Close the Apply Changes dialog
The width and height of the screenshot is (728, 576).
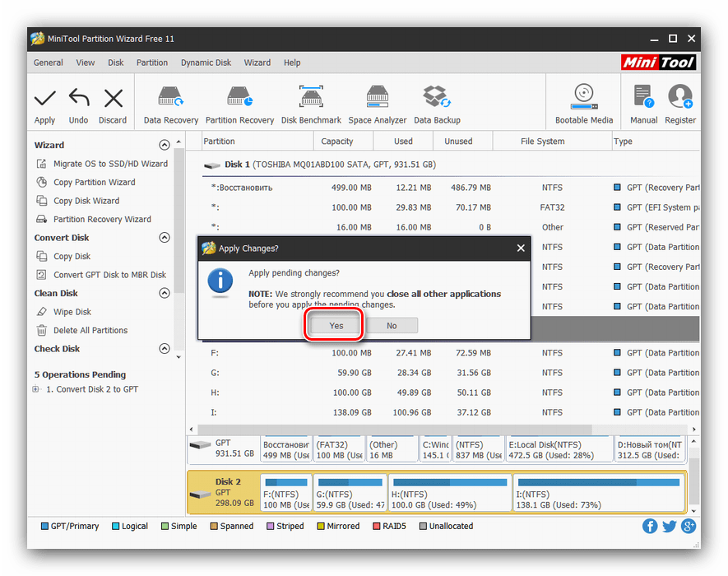coord(520,248)
